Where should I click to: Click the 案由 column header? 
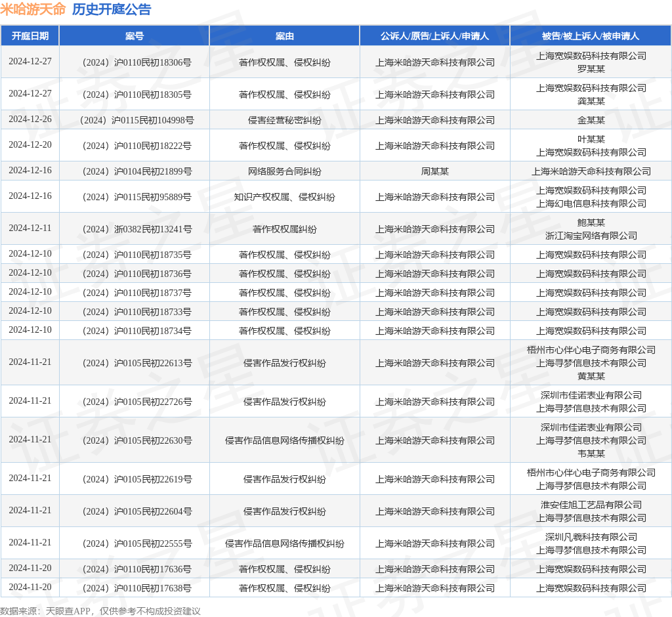pos(285,36)
